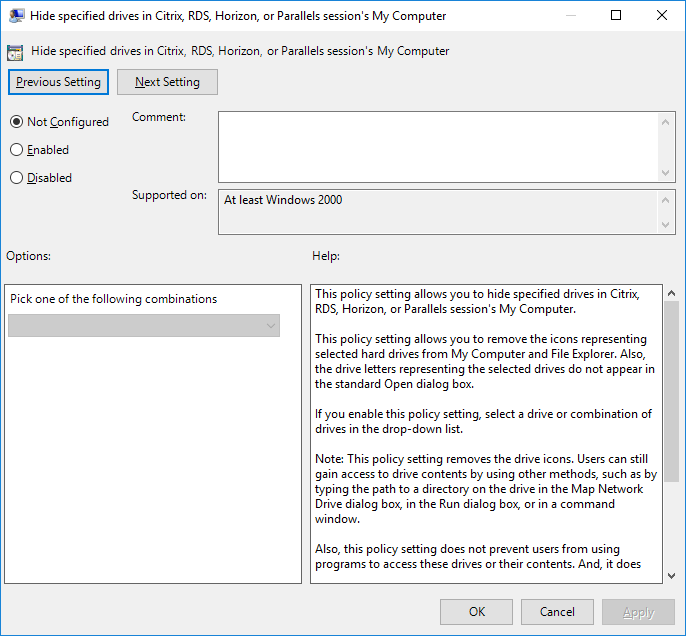Viewport: 686px width, 636px height.
Task: Click the Supported on text field
Action: (438, 212)
